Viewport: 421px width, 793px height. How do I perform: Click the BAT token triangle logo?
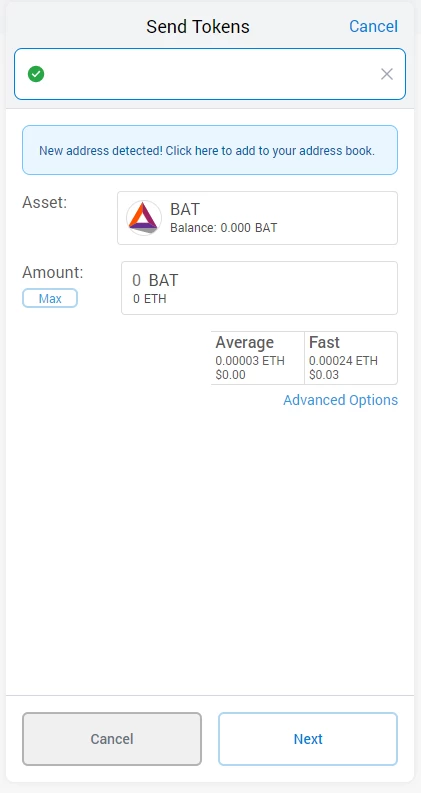point(144,218)
